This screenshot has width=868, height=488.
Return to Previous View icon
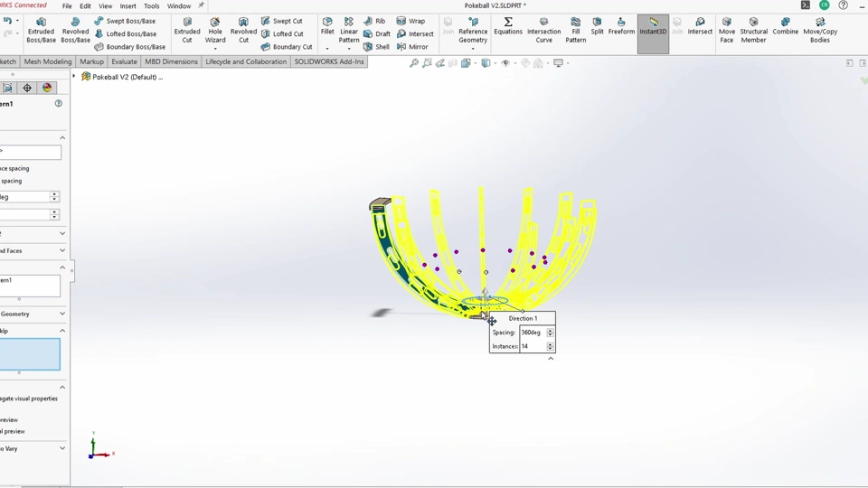440,63
